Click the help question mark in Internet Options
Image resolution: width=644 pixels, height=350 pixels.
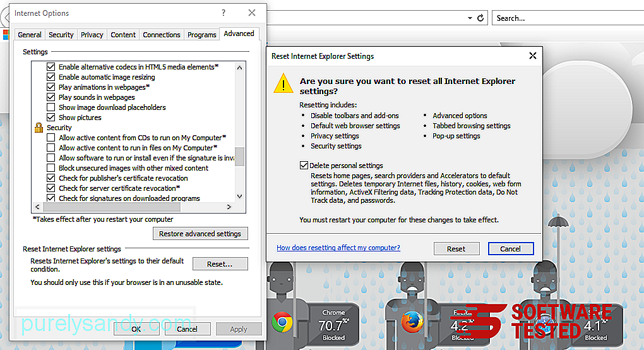pos(224,13)
